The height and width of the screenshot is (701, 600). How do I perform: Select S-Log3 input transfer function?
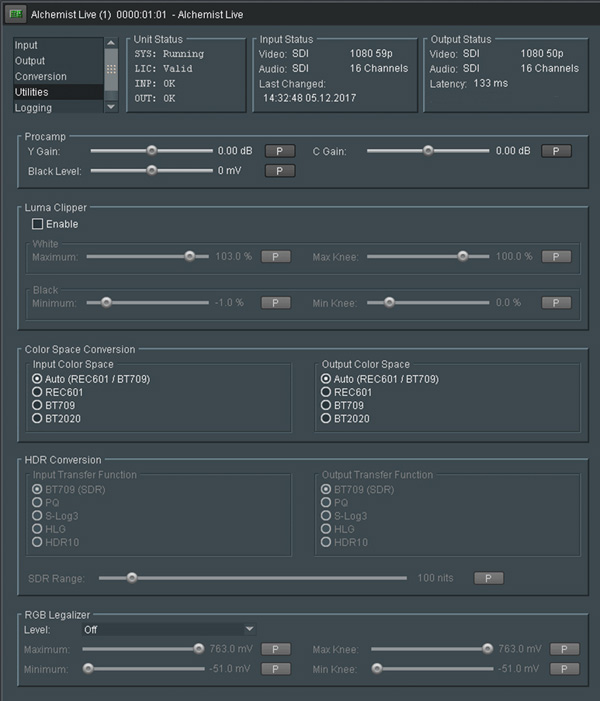pos(55,516)
